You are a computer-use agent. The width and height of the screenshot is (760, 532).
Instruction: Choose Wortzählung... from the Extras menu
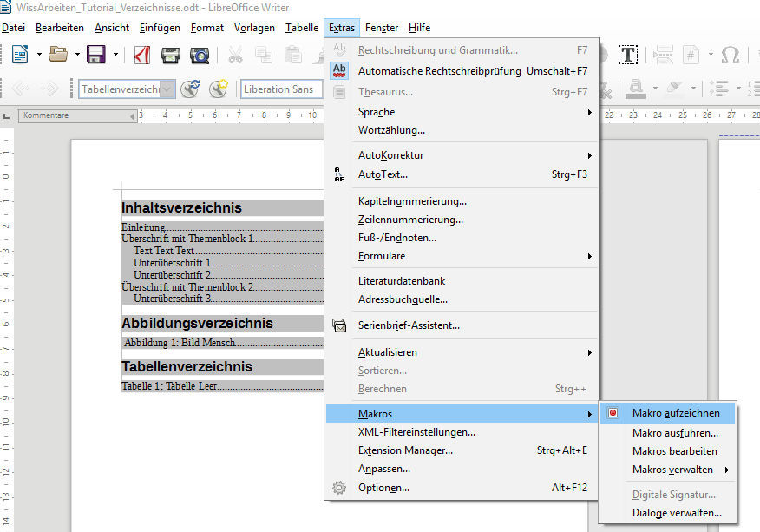pos(462,130)
